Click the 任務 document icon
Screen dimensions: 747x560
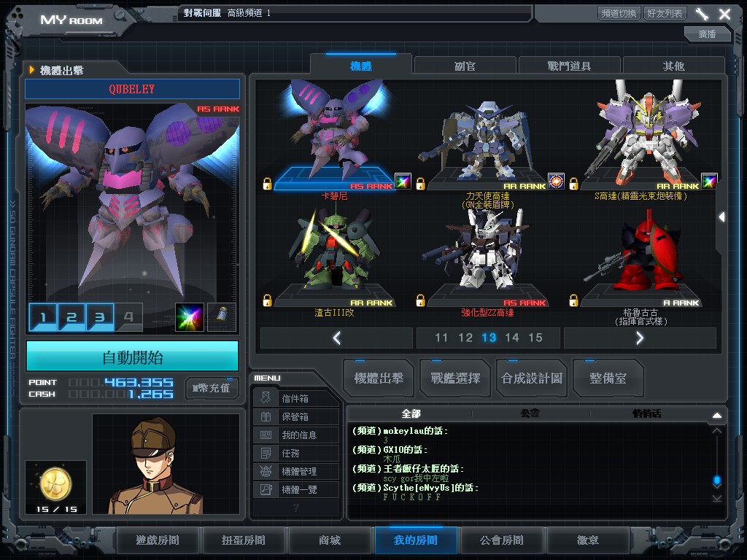coord(266,453)
